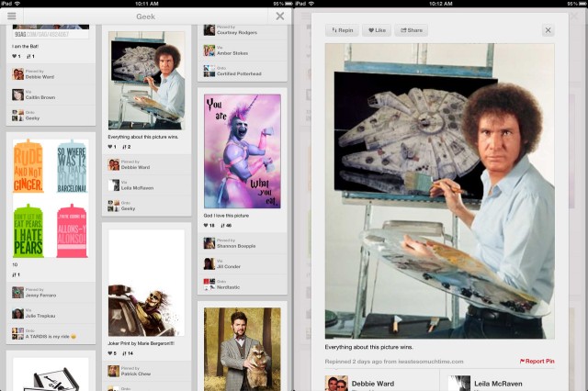Close the Geek category feed
The height and width of the screenshot is (391, 588).
click(279, 17)
